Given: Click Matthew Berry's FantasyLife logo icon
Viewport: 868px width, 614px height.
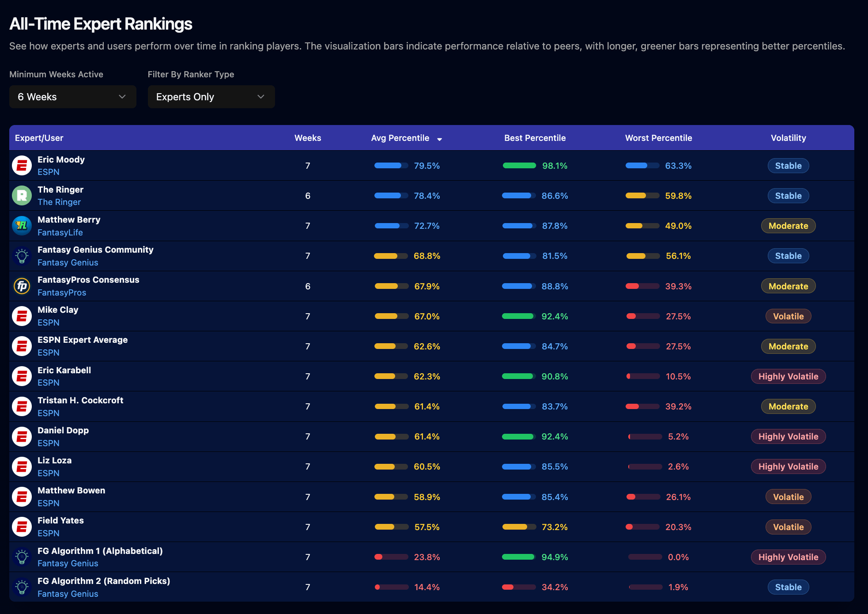Looking at the screenshot, I should coord(22,226).
